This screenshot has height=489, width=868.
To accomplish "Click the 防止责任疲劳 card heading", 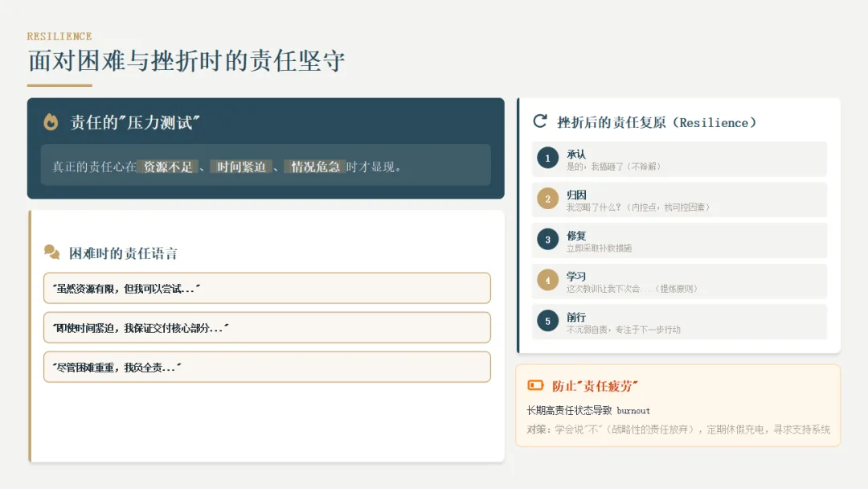I will [x=595, y=386].
